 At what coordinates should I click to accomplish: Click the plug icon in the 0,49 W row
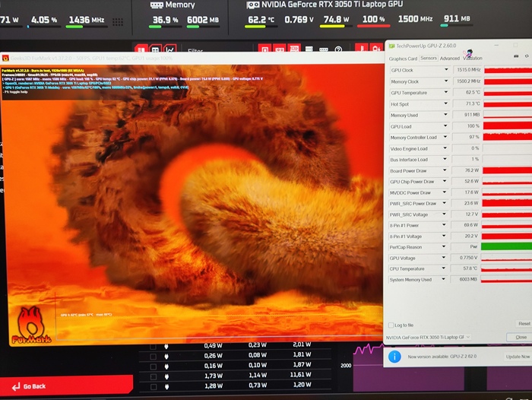tap(166, 346)
